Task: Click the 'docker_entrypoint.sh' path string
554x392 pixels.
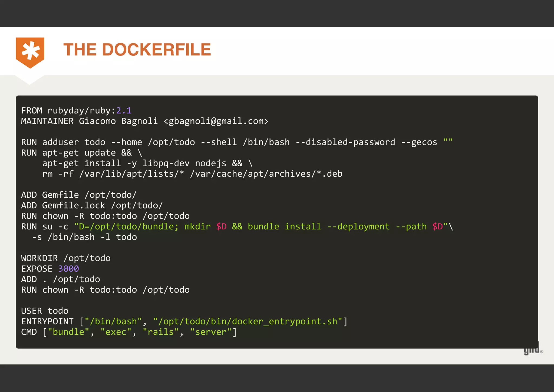Action: click(x=248, y=322)
